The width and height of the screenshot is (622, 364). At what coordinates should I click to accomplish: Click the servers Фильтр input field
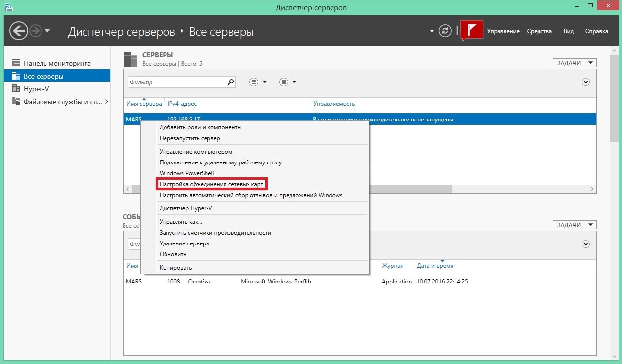click(x=177, y=82)
